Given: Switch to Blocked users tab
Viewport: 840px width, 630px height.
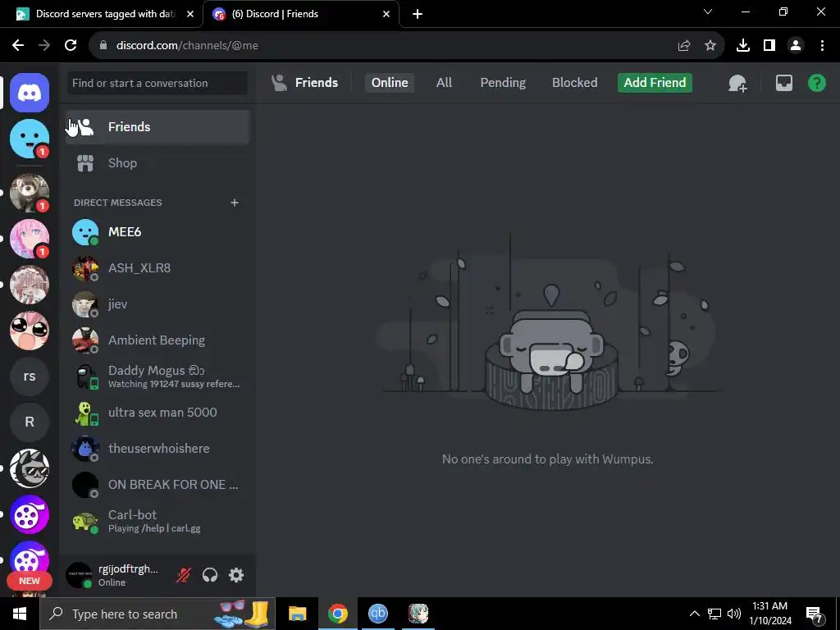Looking at the screenshot, I should point(574,83).
